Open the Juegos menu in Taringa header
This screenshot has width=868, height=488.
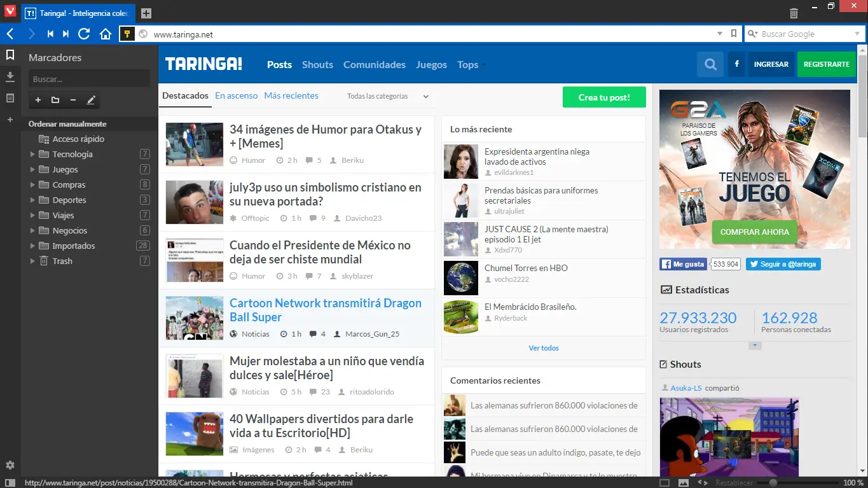tap(431, 64)
